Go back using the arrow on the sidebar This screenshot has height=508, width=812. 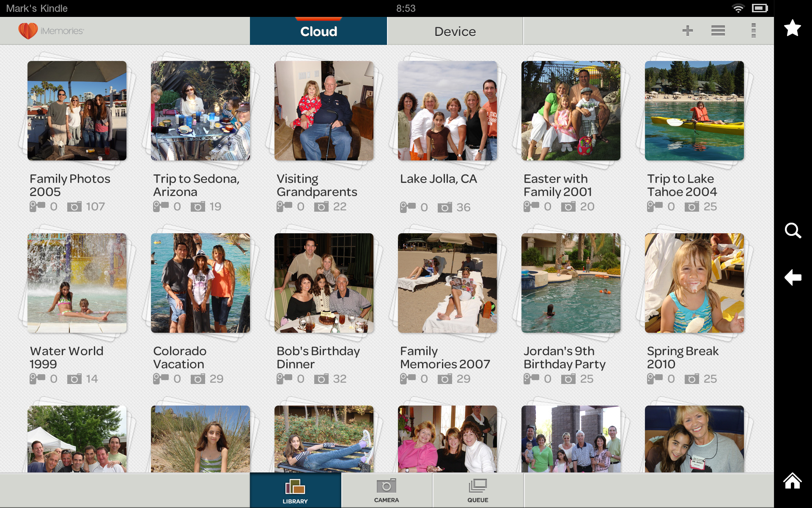(793, 277)
